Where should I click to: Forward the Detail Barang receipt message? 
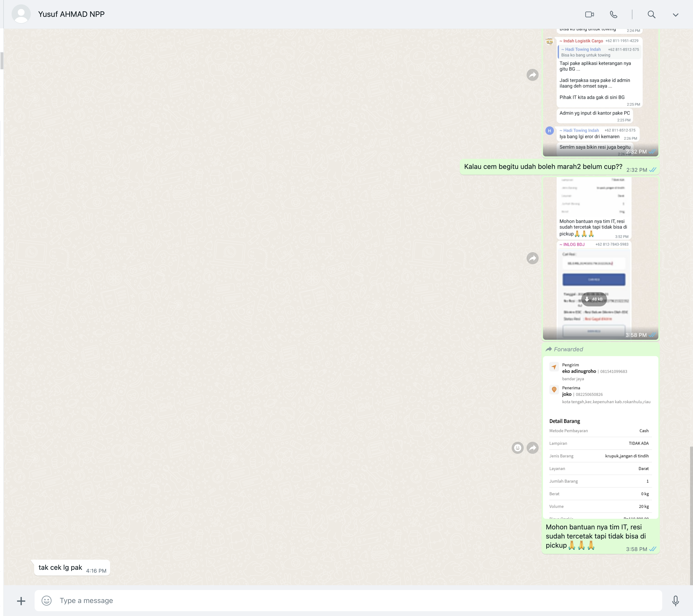pyautogui.click(x=532, y=448)
